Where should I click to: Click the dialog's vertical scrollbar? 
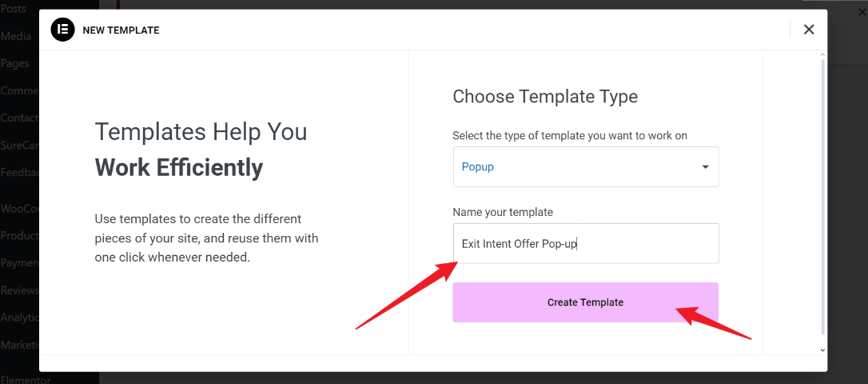(x=823, y=192)
